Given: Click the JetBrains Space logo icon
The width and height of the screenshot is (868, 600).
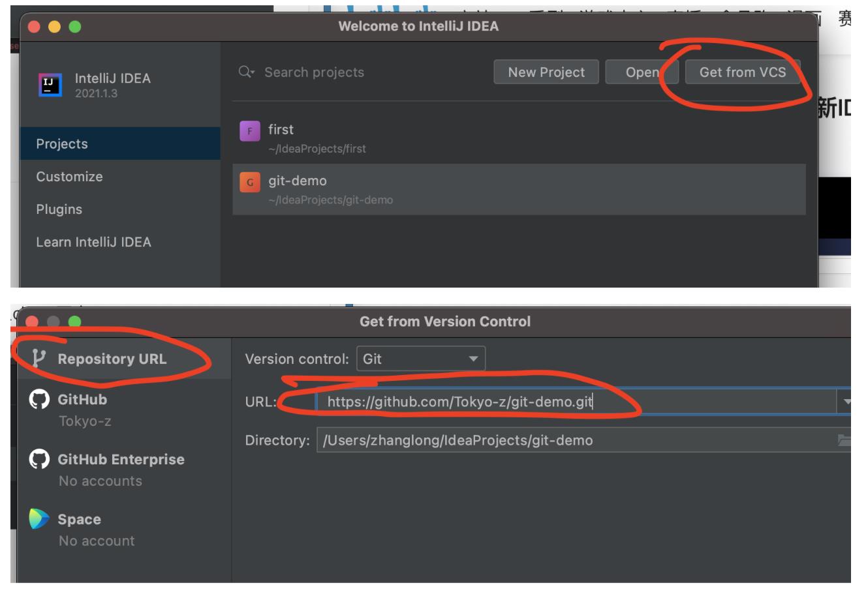Looking at the screenshot, I should (39, 519).
